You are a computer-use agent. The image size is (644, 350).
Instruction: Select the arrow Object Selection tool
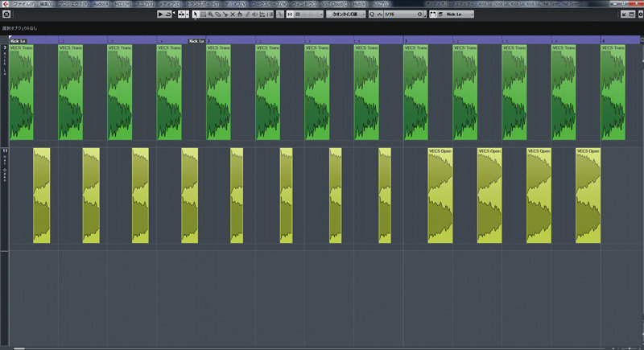pyautogui.click(x=196, y=14)
